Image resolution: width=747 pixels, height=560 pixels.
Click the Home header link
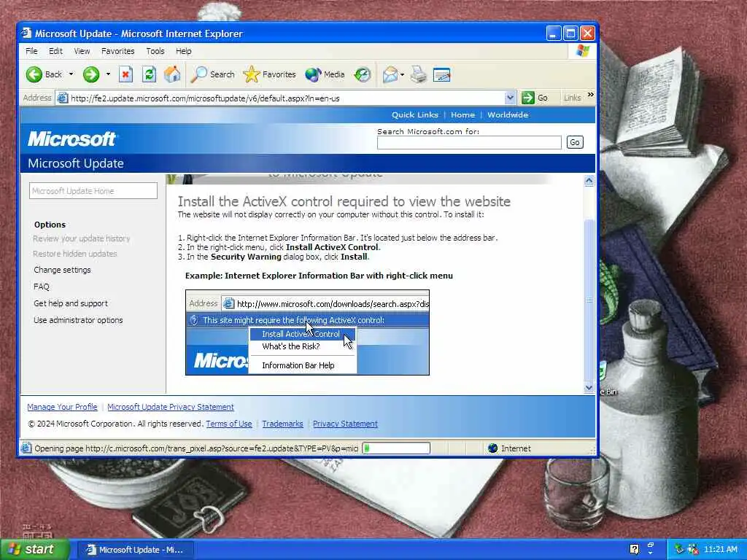(462, 114)
